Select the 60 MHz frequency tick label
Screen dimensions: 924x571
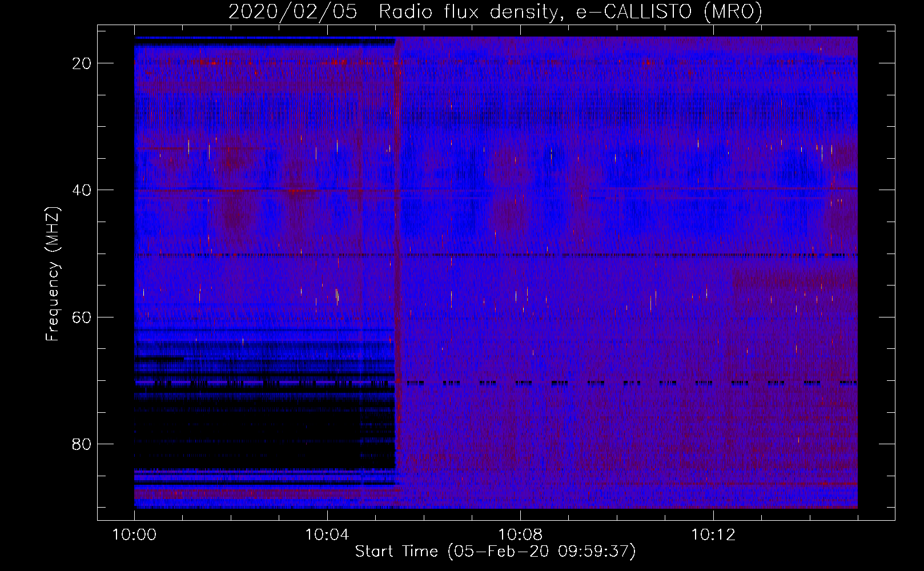tap(82, 317)
